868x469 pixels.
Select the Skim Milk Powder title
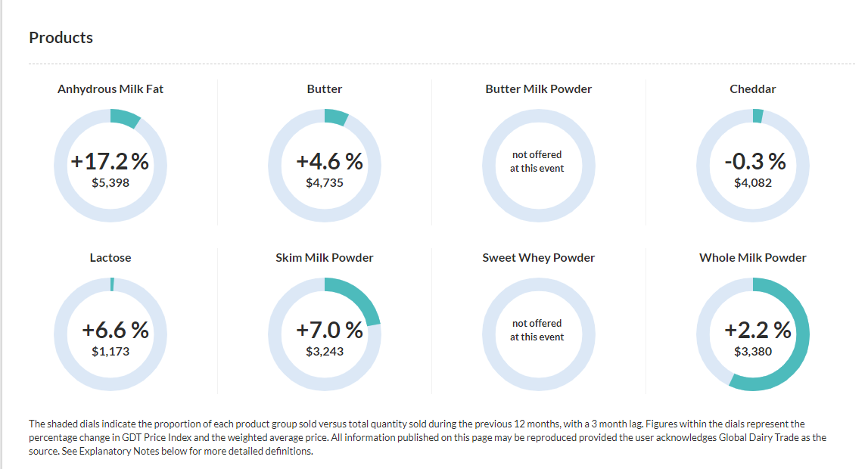click(325, 258)
